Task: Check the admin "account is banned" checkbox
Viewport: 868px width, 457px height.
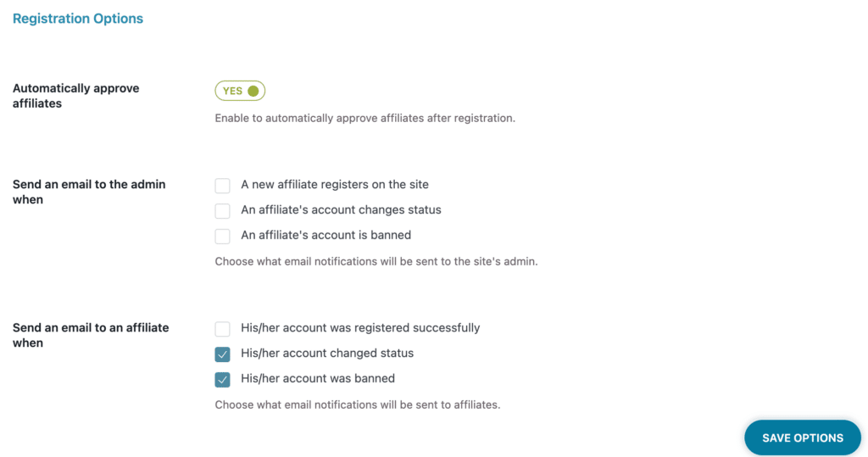Action: coord(223,237)
